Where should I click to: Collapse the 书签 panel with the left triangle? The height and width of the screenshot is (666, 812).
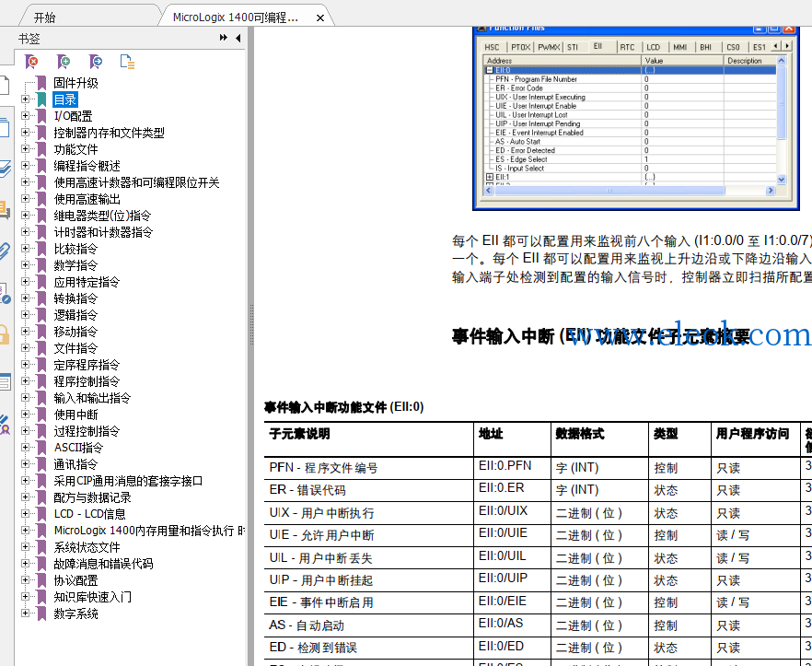pyautogui.click(x=238, y=38)
